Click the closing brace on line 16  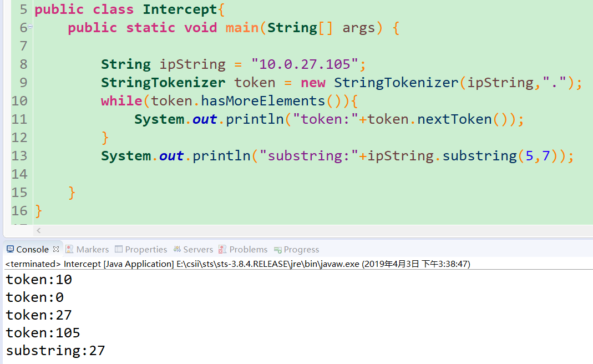[39, 211]
